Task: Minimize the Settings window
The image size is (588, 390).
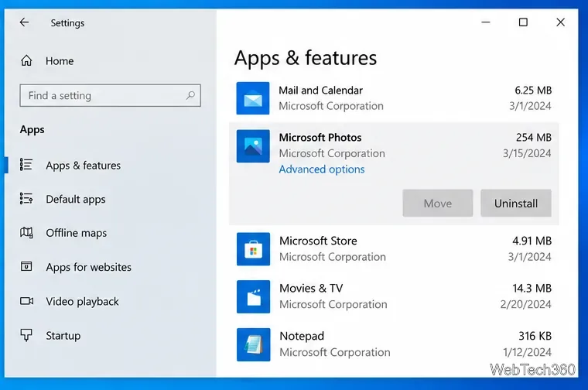Action: (x=486, y=22)
